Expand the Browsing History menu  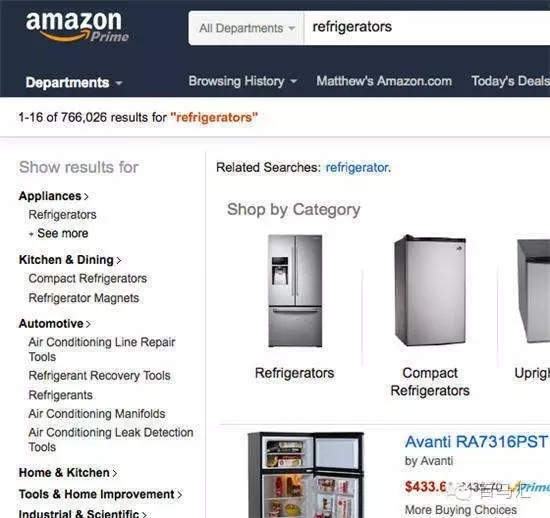[243, 81]
